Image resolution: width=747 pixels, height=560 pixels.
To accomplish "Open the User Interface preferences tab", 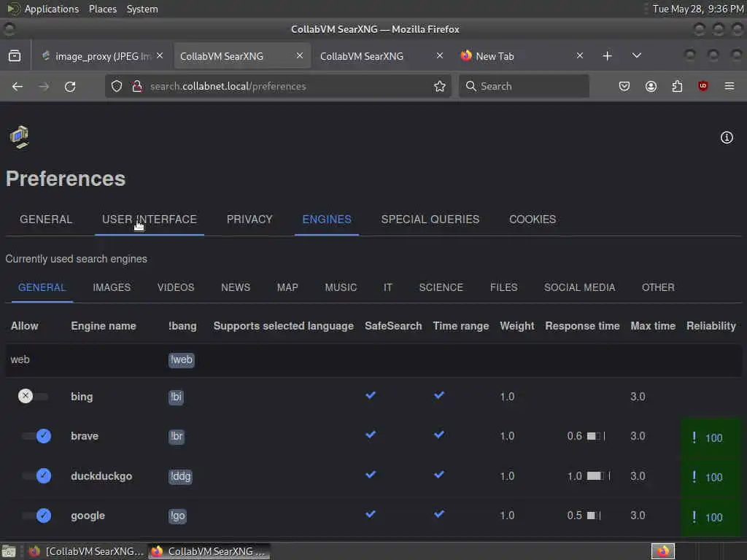I will (149, 219).
